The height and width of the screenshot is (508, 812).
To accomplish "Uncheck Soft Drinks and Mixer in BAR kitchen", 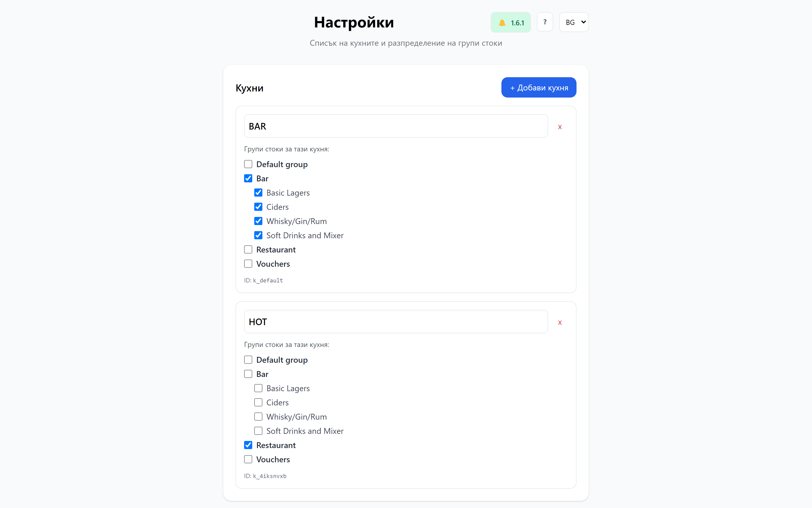I will (x=258, y=235).
